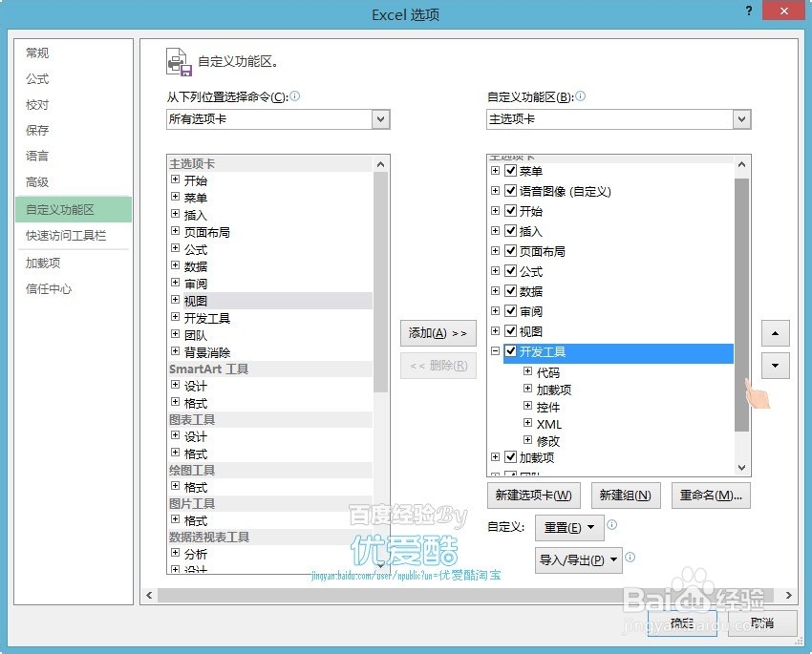Click the info icon beside 自定义功能区(B)
The height and width of the screenshot is (654, 812).
pos(581,95)
